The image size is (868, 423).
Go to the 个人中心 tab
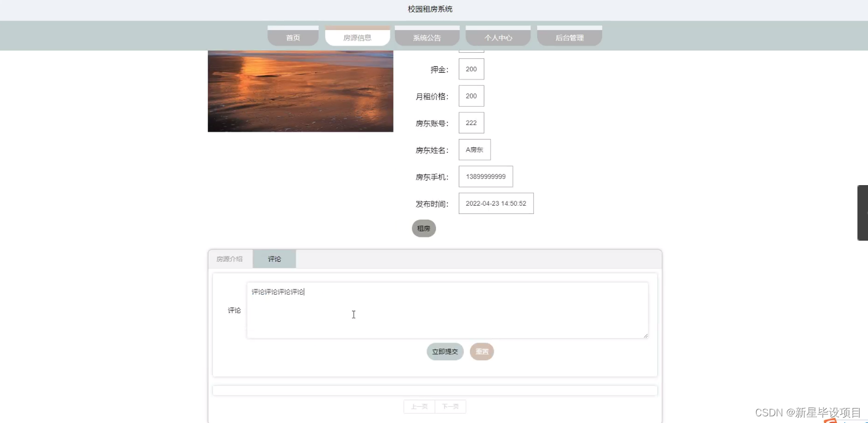pyautogui.click(x=498, y=37)
